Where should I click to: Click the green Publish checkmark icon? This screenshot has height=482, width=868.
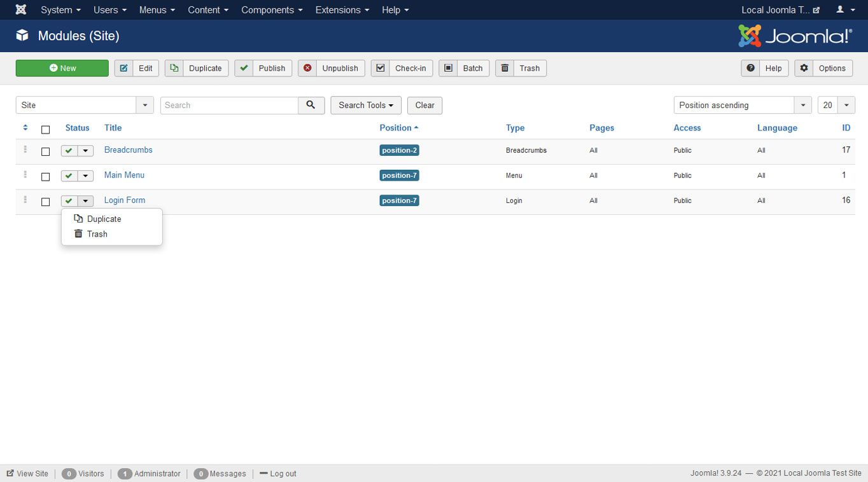[x=244, y=68]
